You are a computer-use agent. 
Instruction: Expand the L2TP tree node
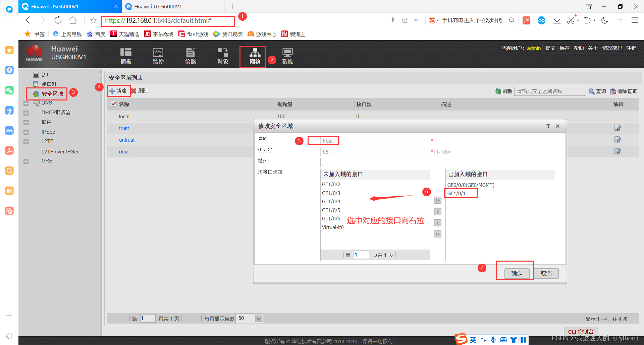(x=26, y=141)
